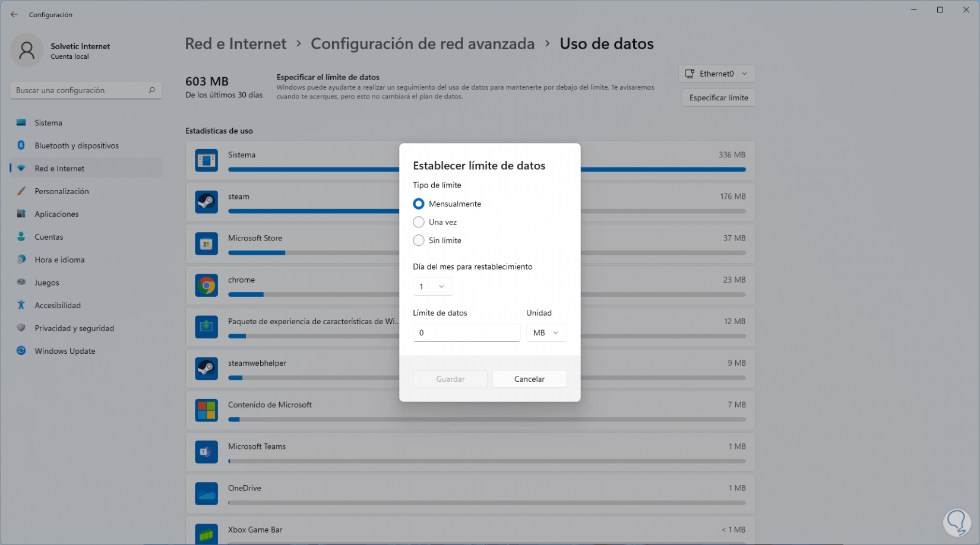Open the reset day of month dropdown
980x545 pixels.
(x=432, y=287)
